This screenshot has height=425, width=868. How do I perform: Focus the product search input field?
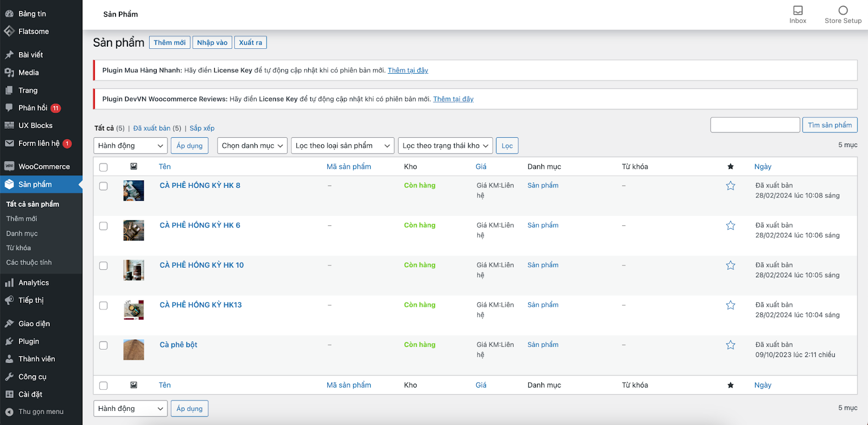(755, 125)
